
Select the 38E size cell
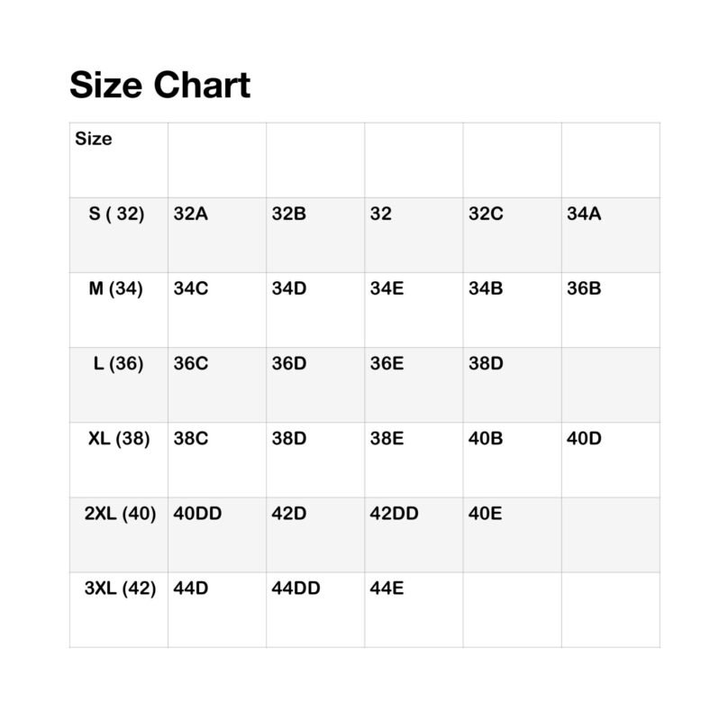pos(387,439)
